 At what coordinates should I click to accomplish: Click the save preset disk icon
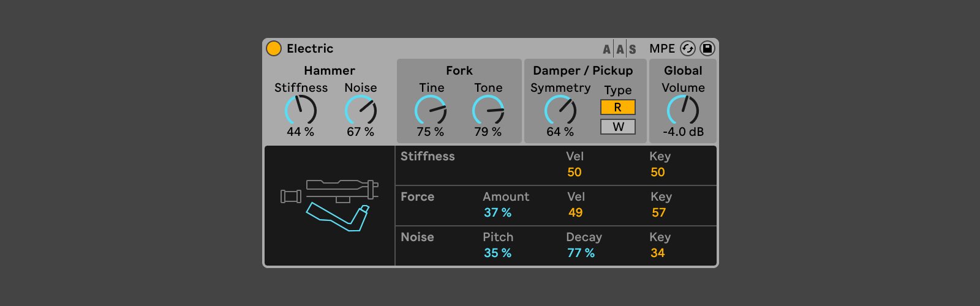(x=707, y=48)
